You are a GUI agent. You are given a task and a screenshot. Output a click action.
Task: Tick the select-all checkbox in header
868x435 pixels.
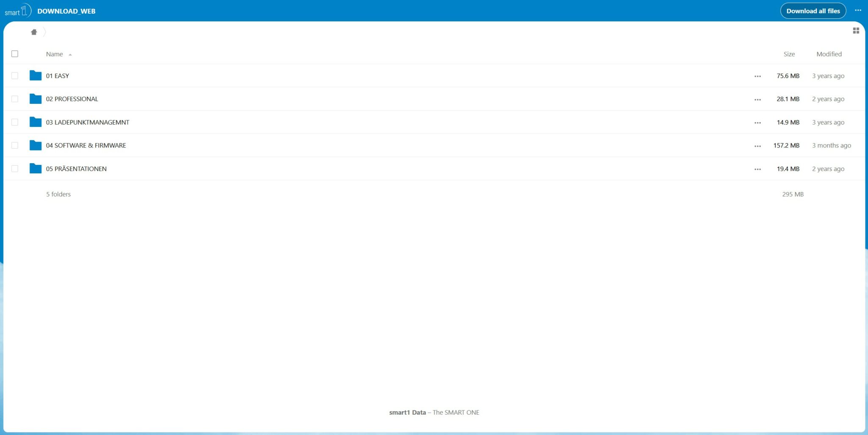15,54
